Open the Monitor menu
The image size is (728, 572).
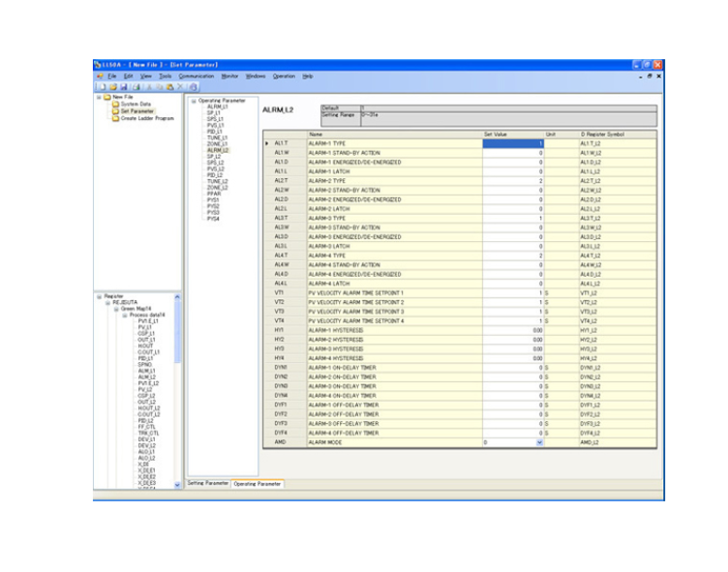click(x=229, y=75)
